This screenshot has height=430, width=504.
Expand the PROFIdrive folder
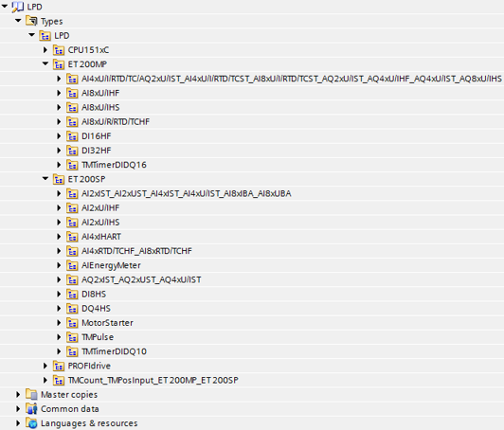[45, 366]
